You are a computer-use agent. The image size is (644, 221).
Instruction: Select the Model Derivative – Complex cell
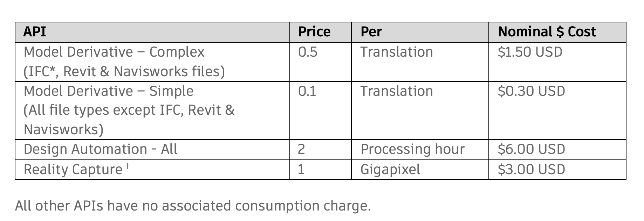tap(124, 62)
